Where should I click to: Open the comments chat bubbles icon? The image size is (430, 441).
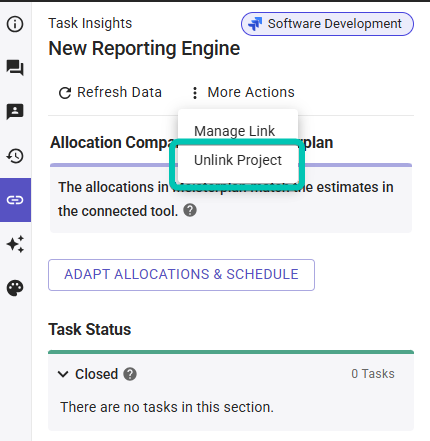(x=15, y=68)
